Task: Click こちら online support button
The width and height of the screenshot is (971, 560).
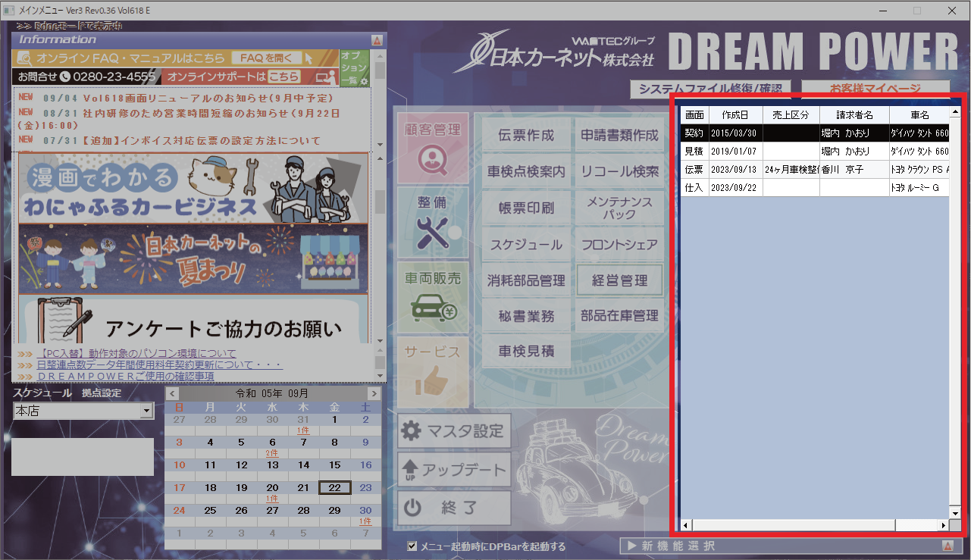Action: click(283, 77)
